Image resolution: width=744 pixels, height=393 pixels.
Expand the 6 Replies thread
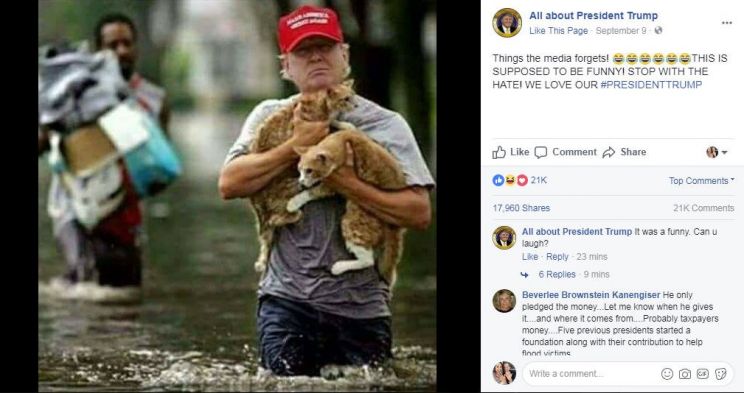tap(557, 274)
